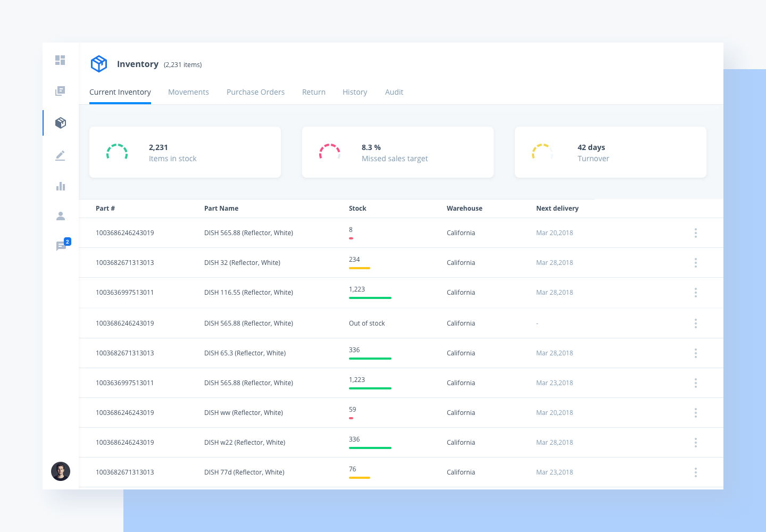
Task: Click the Inventory box icon in sidebar
Action: click(60, 122)
